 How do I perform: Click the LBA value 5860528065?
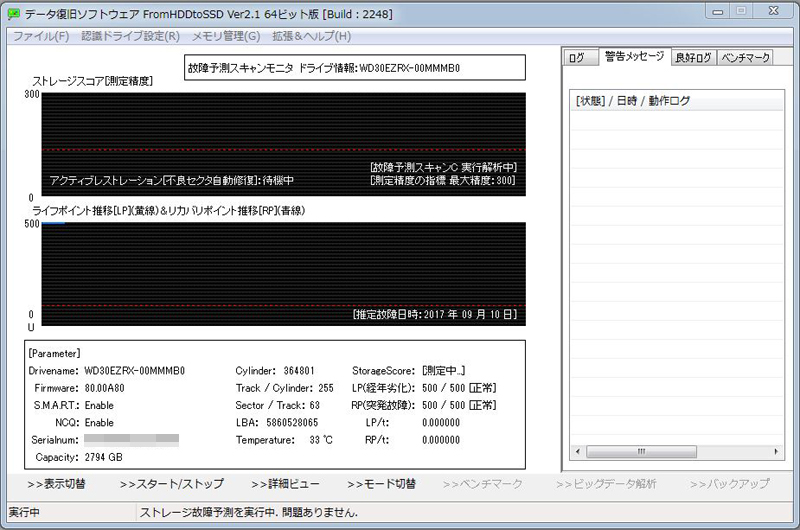click(x=292, y=423)
